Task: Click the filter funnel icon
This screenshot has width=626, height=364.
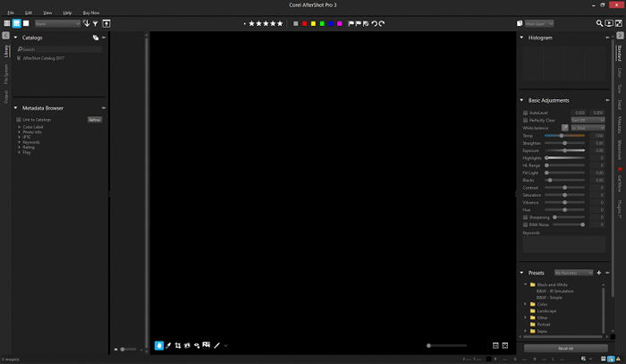Action: point(95,23)
